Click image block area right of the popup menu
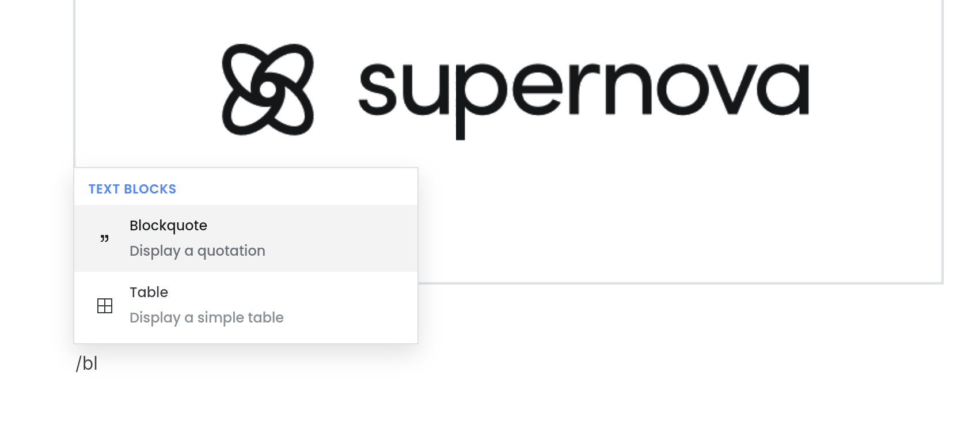Image resolution: width=980 pixels, height=421 pixels. [679, 225]
